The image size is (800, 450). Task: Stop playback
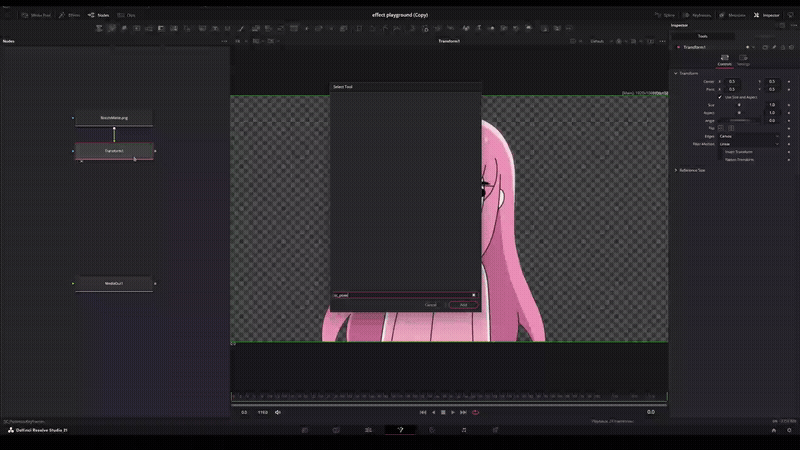[x=443, y=412]
